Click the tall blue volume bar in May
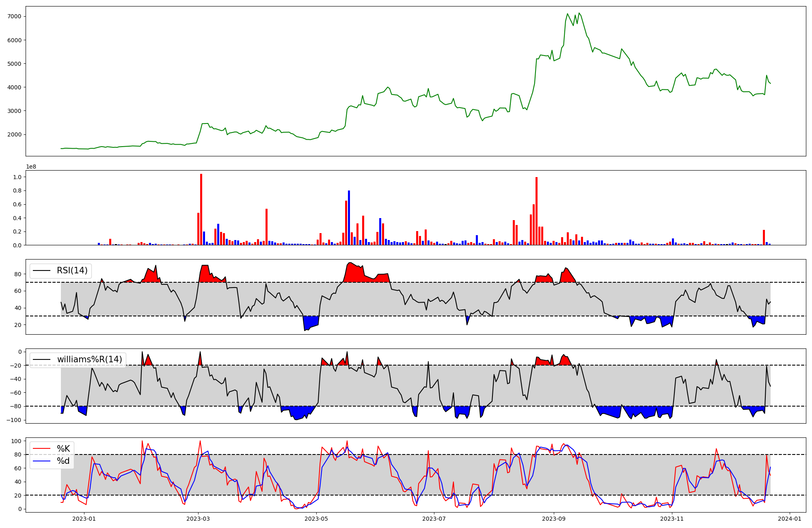The height and width of the screenshot is (528, 812). [x=349, y=217]
